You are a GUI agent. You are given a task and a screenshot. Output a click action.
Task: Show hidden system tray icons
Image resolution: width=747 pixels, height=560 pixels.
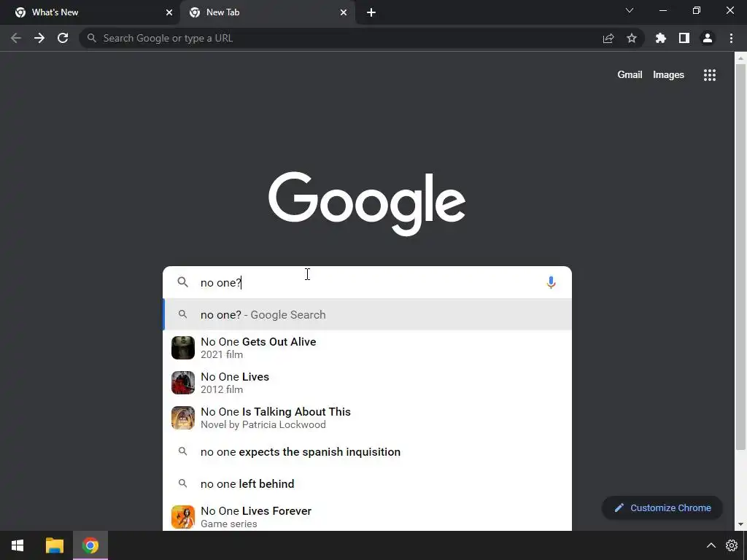click(x=711, y=545)
